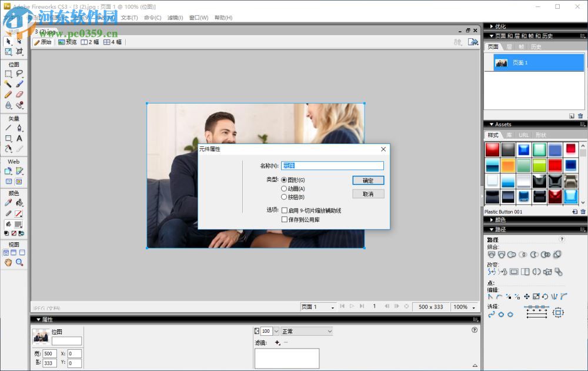
Task: Check 保存到公用库 in the dialog
Action: (284, 219)
